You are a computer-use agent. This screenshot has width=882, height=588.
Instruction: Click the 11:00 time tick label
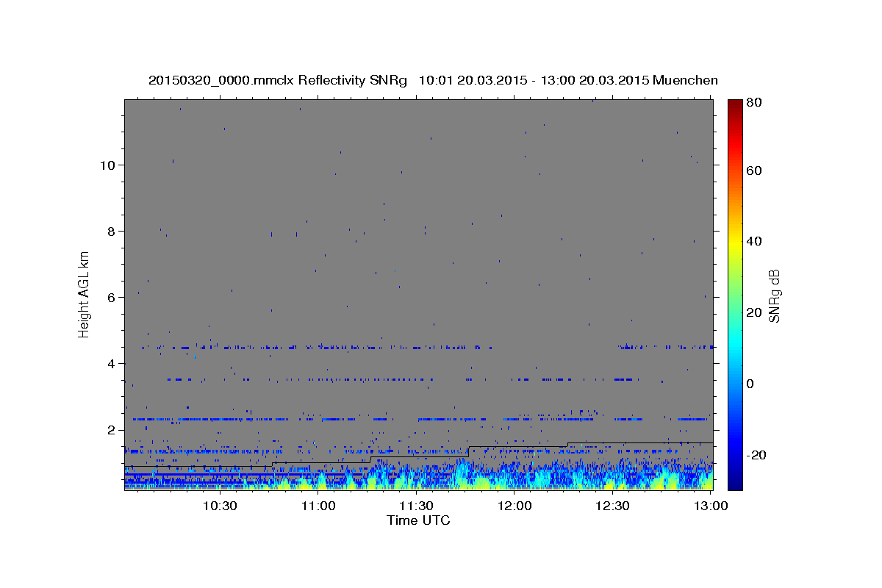pos(318,506)
